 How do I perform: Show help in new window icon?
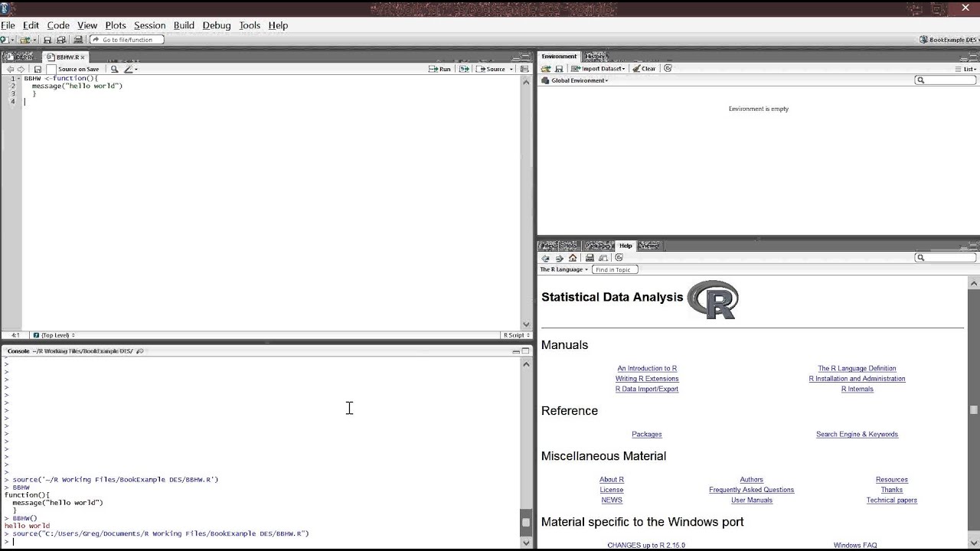pos(603,258)
